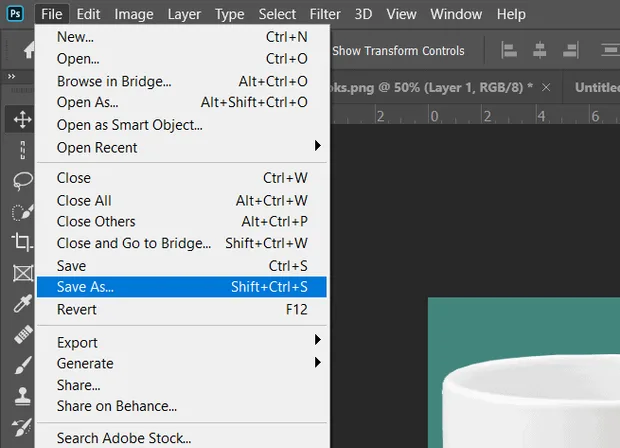
Task: Choose New... from File menu
Action: click(182, 37)
